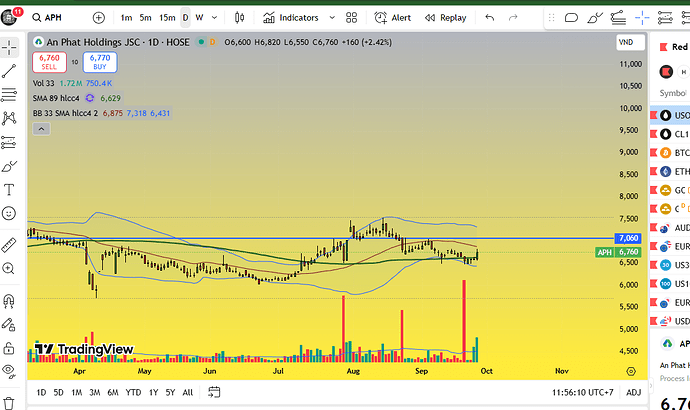Screen dimensions: 690x410
Task: Set range to 1D
Action: pyautogui.click(x=41, y=392)
